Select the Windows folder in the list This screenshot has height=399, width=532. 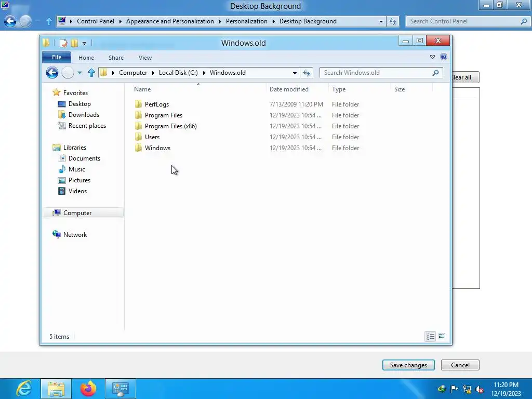pos(157,148)
